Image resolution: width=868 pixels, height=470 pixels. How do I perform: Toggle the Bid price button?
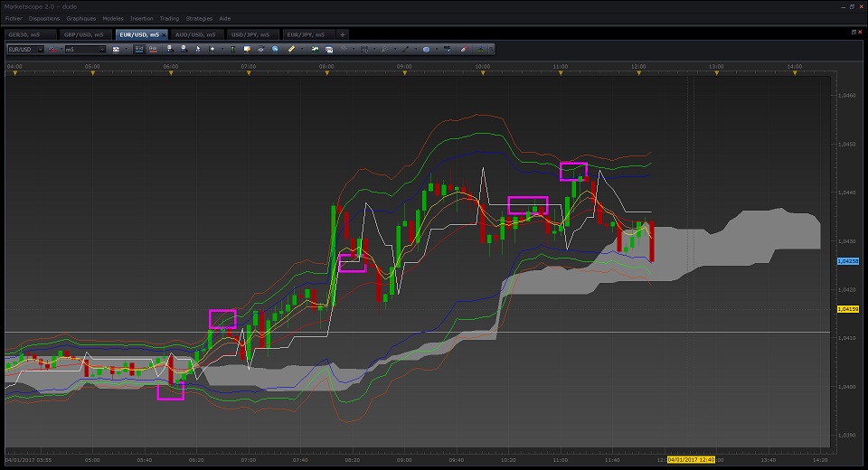(139, 50)
